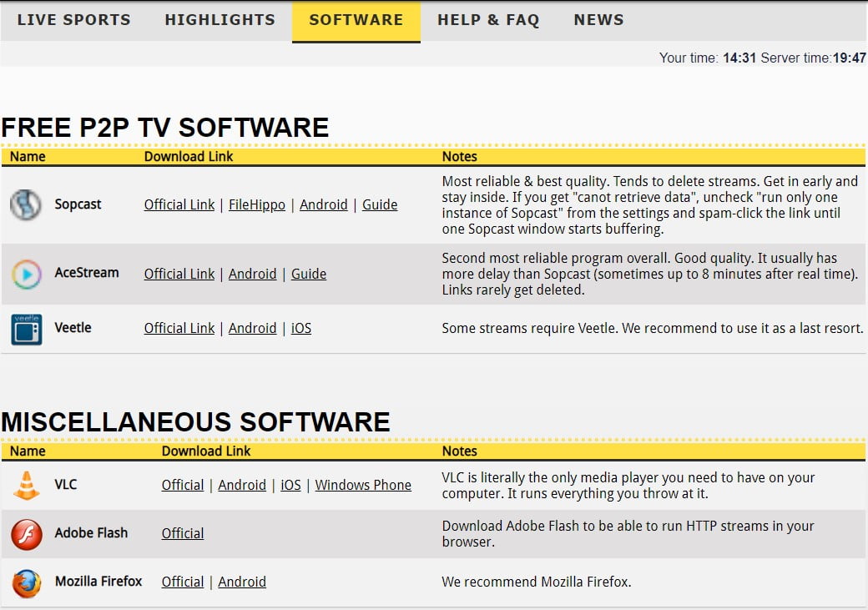Click the Veetle last resort note

[x=653, y=328]
